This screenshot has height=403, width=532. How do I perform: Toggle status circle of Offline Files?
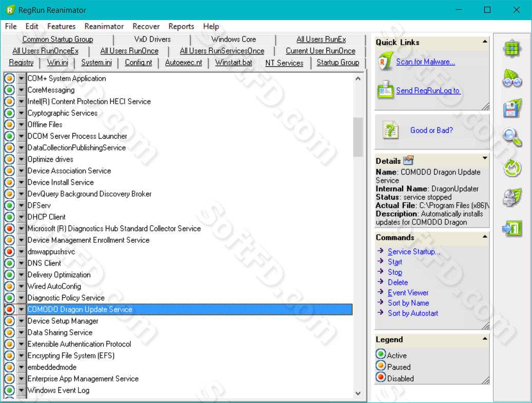tap(10, 125)
